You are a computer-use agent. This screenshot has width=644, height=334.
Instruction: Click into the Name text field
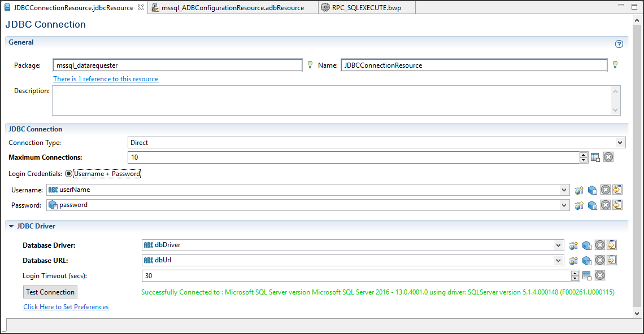[474, 65]
